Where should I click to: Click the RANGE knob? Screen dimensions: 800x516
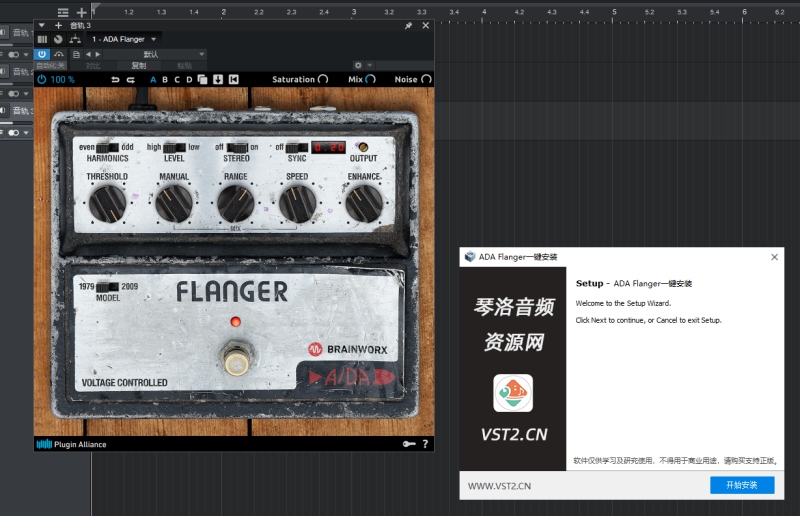pos(236,204)
